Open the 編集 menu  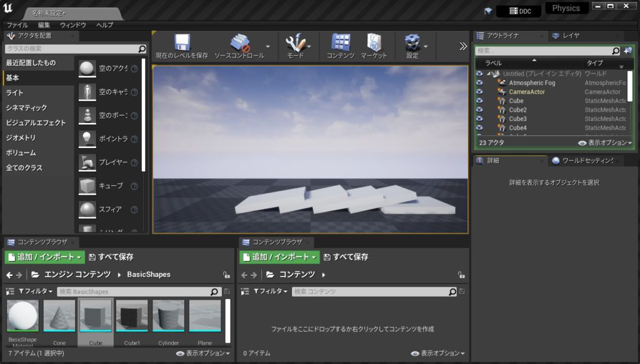click(x=44, y=25)
